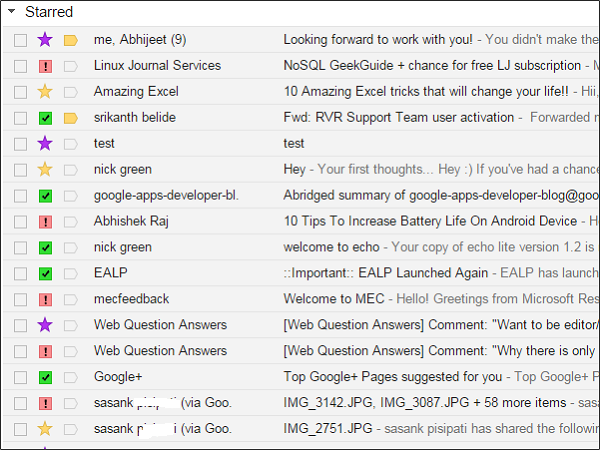Click importance marker on Google+ row
600x450 pixels.
click(71, 377)
